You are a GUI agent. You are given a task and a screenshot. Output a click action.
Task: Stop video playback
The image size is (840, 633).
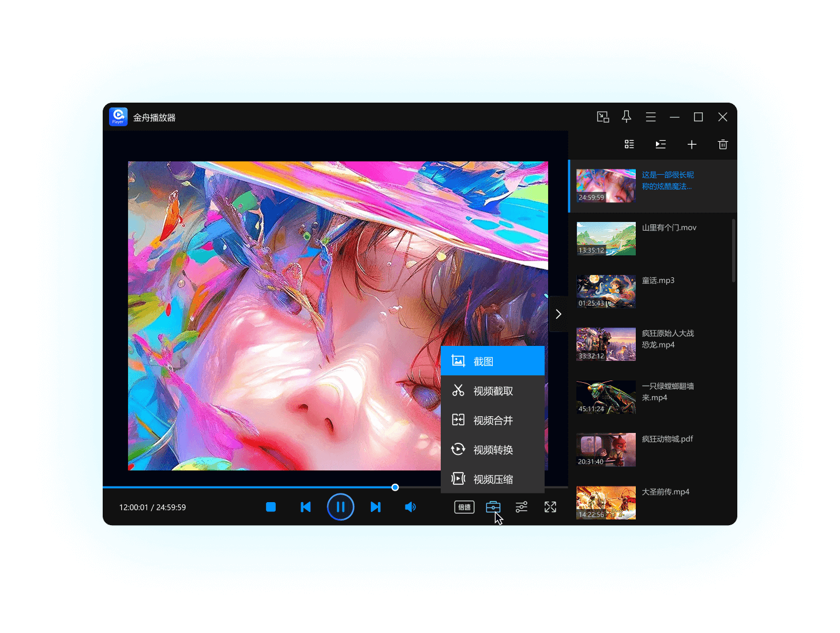(x=271, y=507)
